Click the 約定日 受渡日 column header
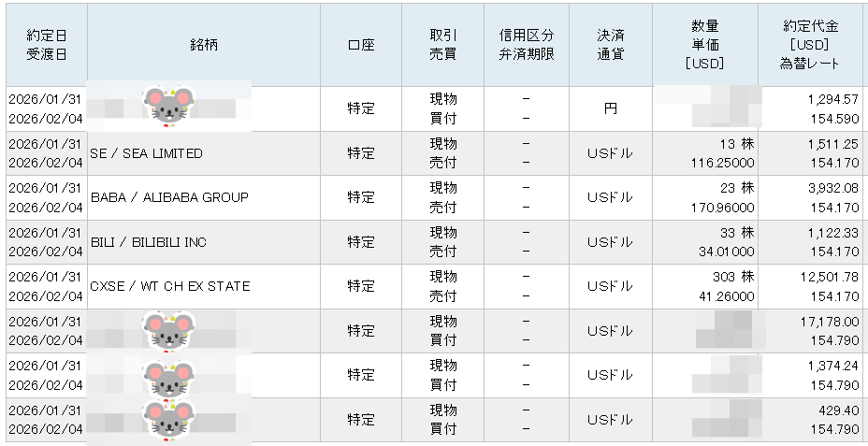 (x=47, y=45)
